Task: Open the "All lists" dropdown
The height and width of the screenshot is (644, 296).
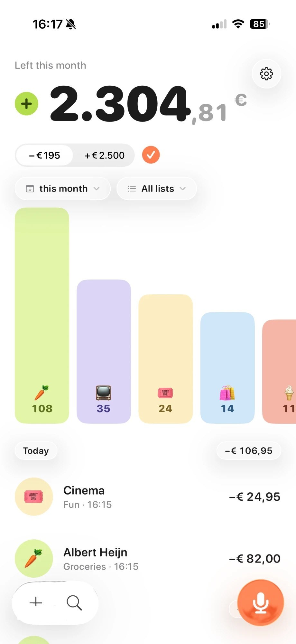Action: (x=157, y=189)
